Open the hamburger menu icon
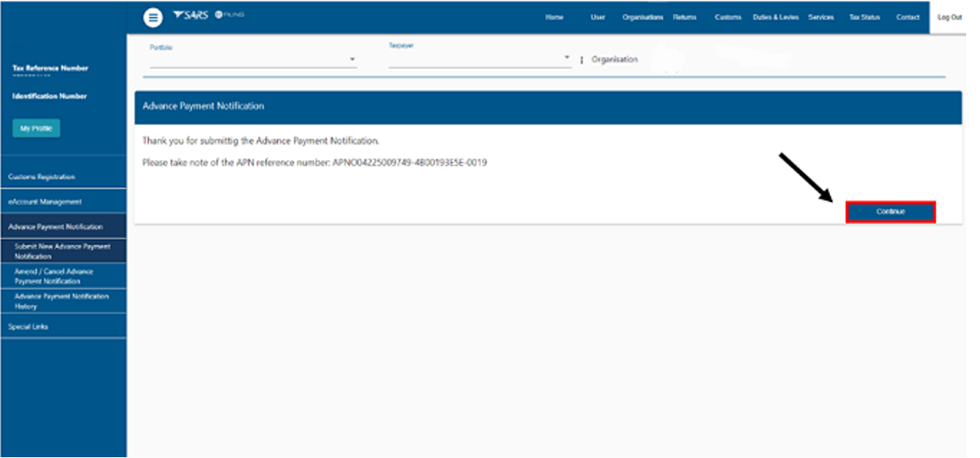 (153, 18)
